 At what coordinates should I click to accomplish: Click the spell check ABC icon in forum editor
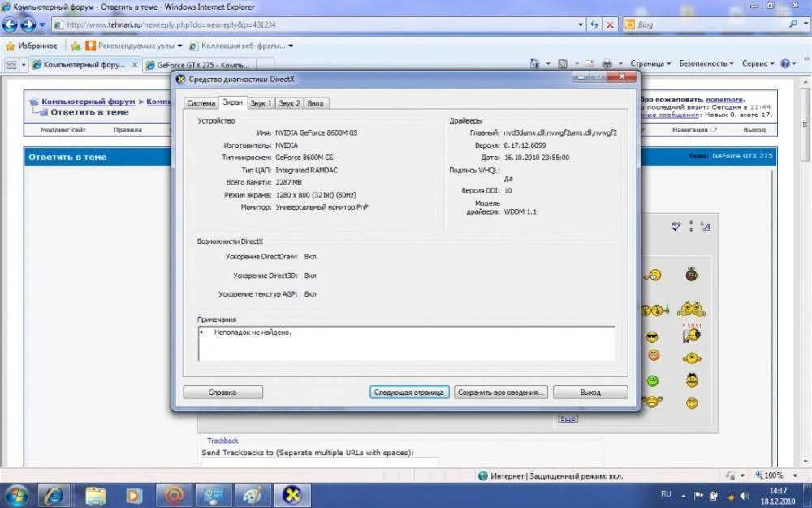(676, 227)
